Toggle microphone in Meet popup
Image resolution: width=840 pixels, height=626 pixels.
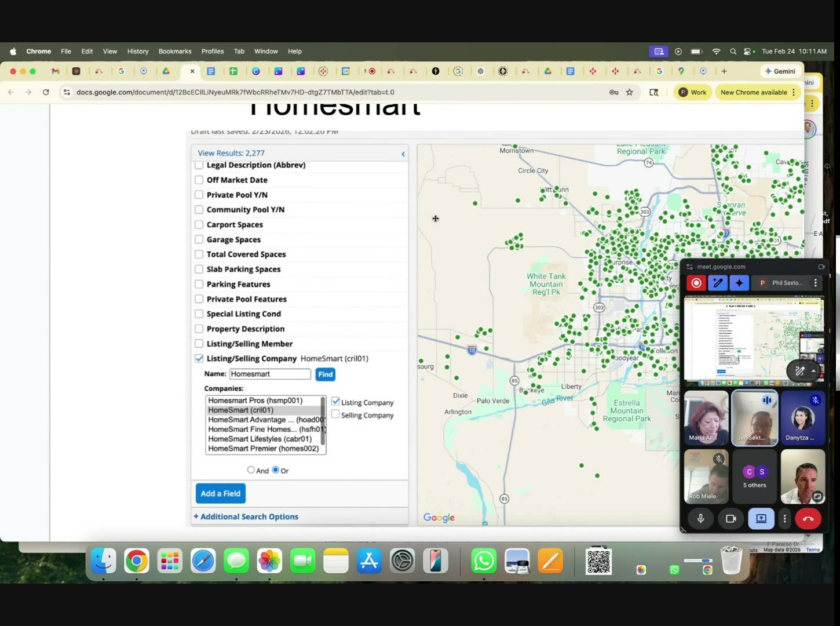[700, 519]
